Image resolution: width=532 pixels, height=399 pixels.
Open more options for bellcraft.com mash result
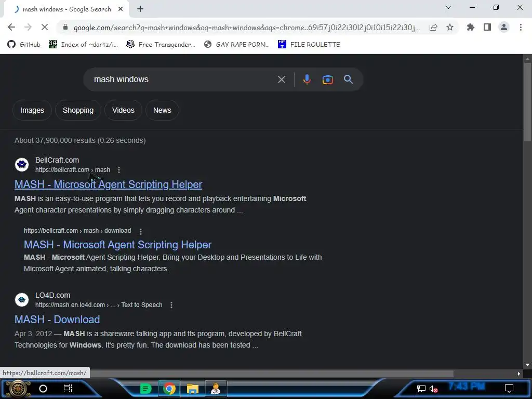click(x=119, y=170)
